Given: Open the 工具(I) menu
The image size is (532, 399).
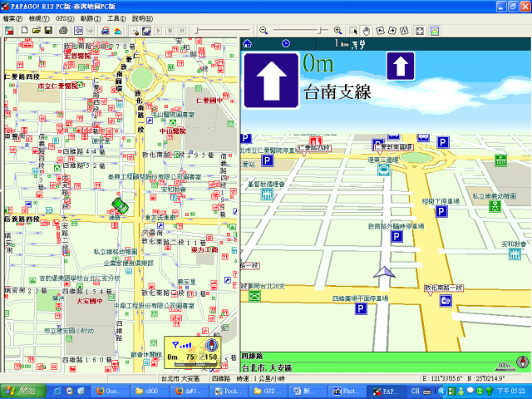Looking at the screenshot, I should point(116,18).
